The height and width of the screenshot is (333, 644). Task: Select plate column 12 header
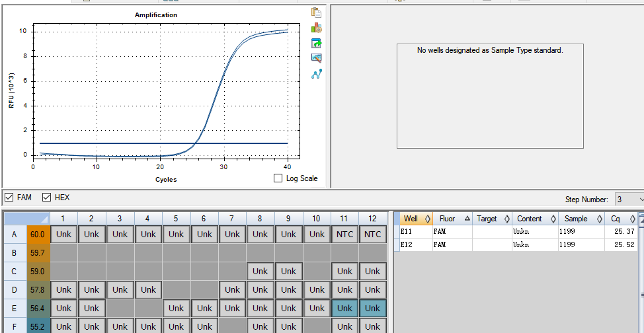click(x=372, y=219)
